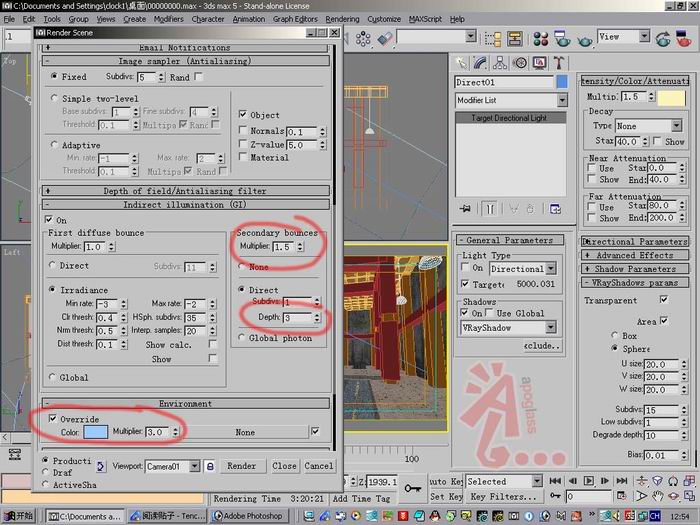Go to the start frame
The width and height of the screenshot is (700, 525).
pos(555,481)
